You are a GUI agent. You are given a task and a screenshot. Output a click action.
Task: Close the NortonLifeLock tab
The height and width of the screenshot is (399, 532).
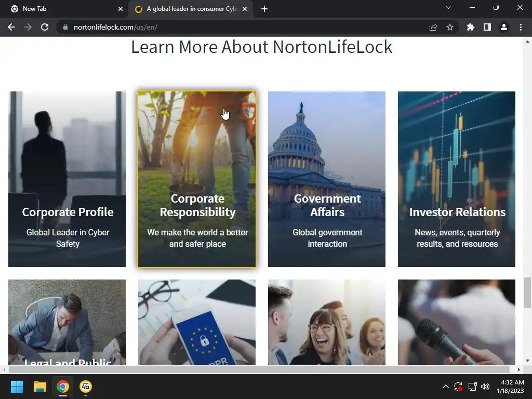245,9
